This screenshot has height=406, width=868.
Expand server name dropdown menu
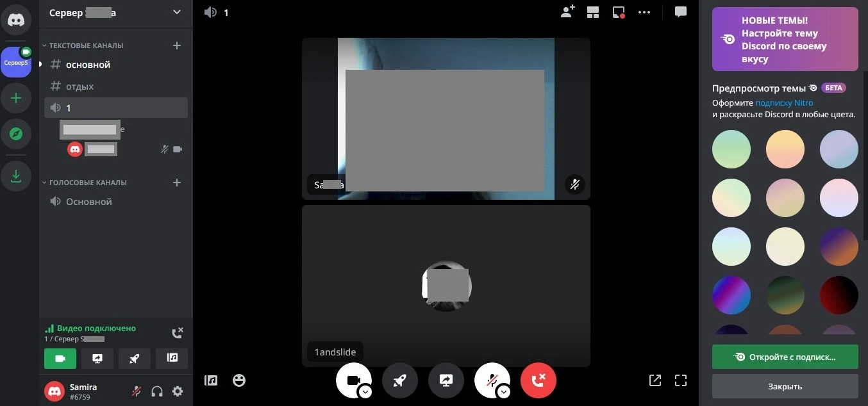coord(177,12)
